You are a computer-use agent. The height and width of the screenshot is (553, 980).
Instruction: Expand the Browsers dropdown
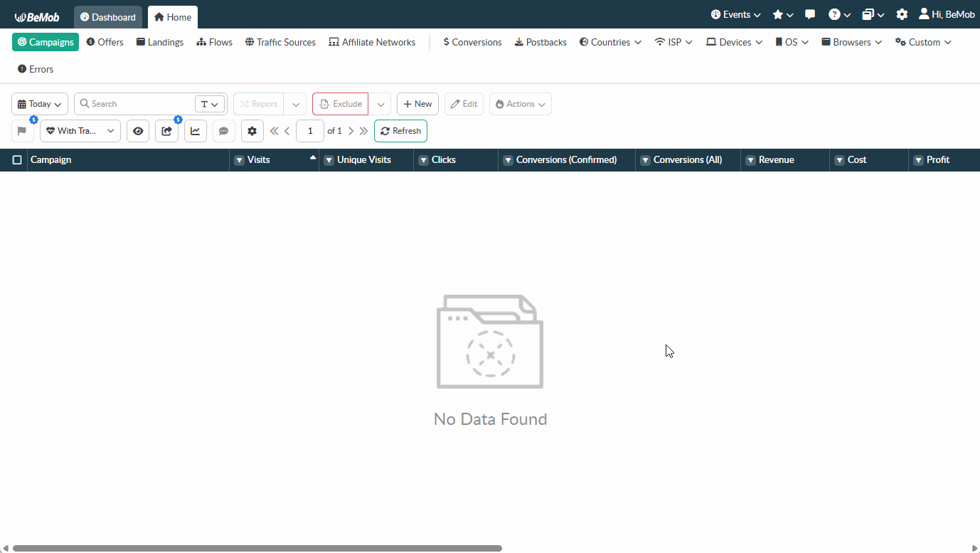[851, 42]
